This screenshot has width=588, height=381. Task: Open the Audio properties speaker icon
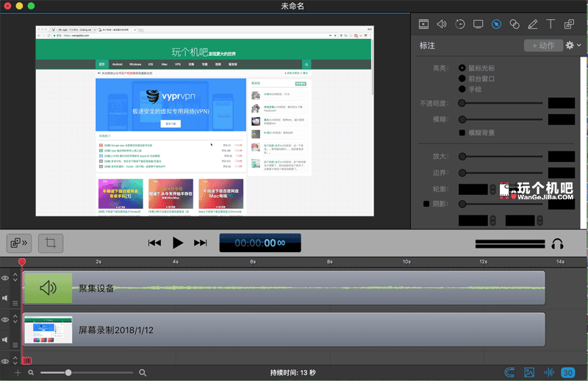pyautogui.click(x=442, y=24)
